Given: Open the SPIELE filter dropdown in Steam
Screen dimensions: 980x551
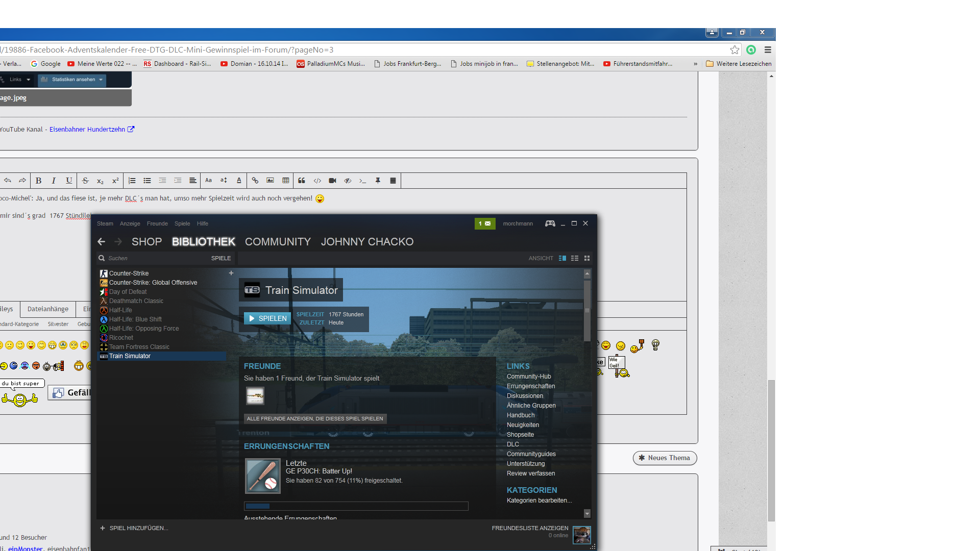Looking at the screenshot, I should (x=221, y=258).
